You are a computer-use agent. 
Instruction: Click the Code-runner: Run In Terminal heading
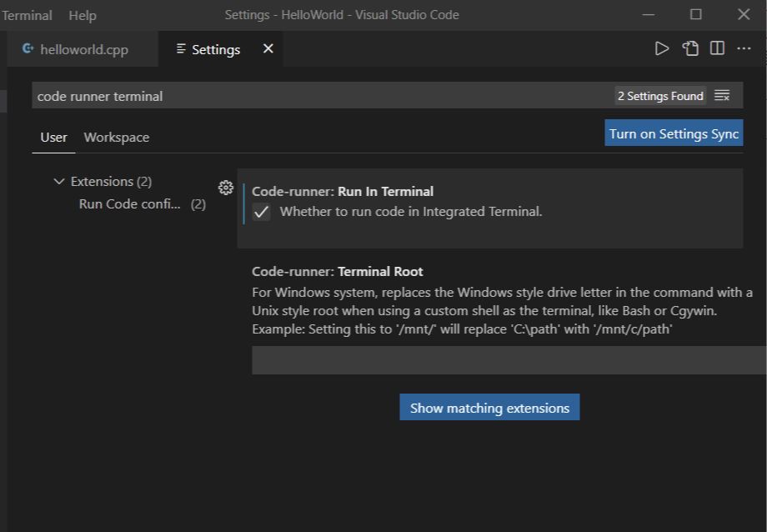(x=343, y=191)
